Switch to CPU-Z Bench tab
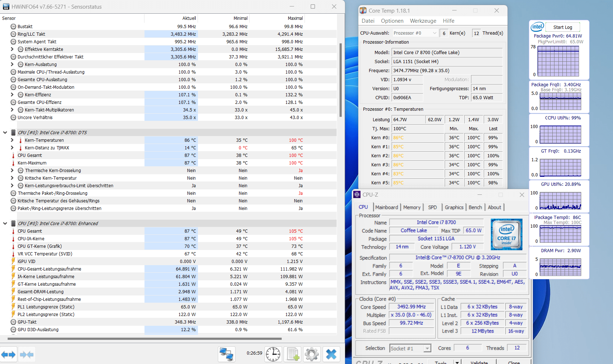The image size is (613, 364). 475,207
